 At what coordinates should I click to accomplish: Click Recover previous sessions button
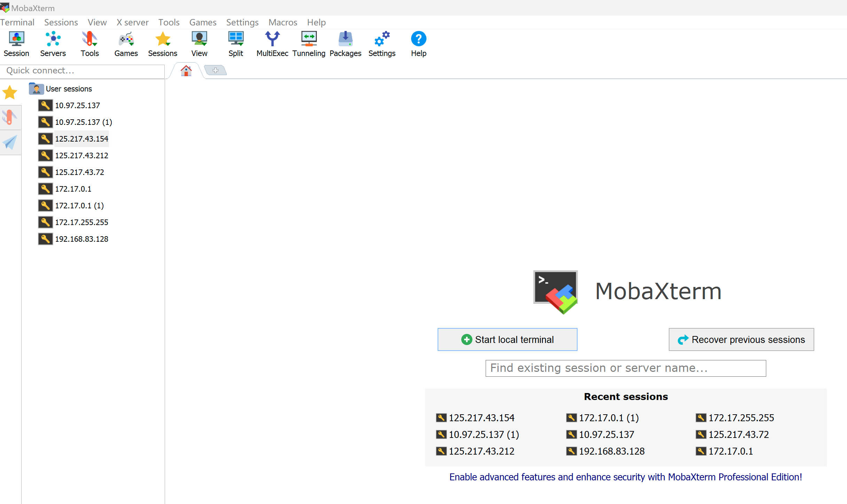click(x=741, y=339)
